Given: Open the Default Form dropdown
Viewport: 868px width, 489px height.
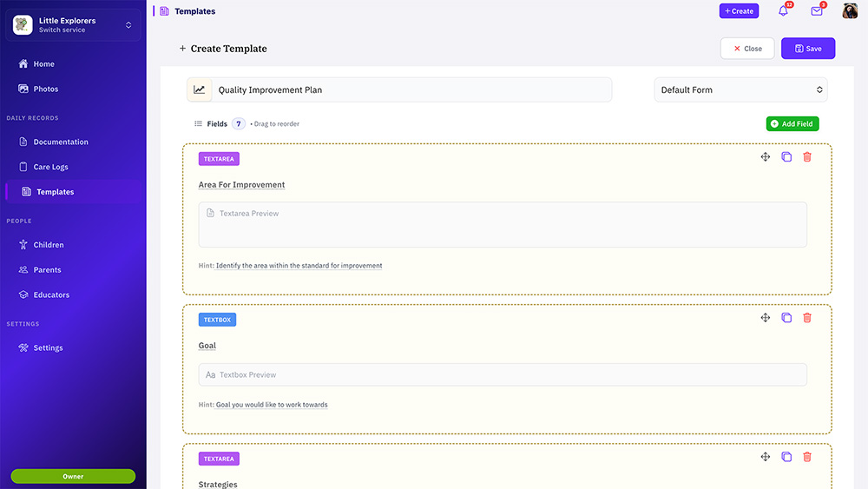Looking at the screenshot, I should 740,89.
